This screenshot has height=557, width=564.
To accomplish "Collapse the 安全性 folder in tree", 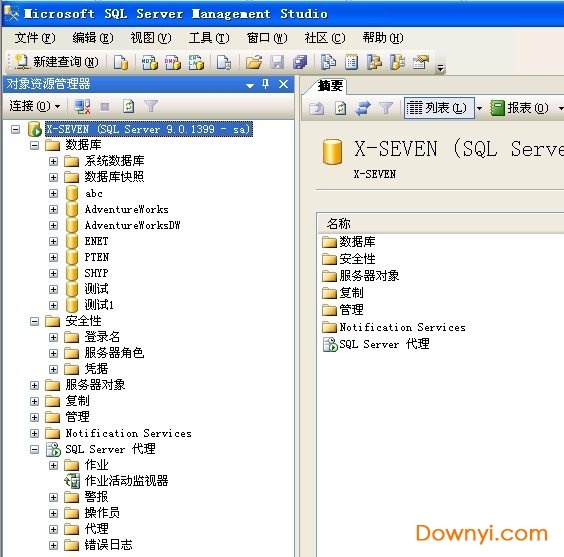I will [35, 321].
